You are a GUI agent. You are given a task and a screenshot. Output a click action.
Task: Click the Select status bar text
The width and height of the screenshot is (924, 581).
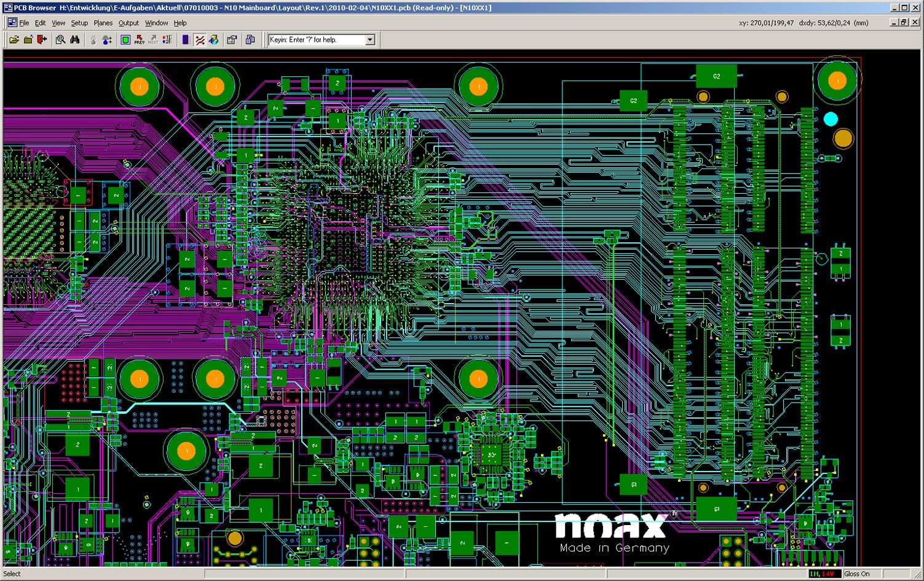[12, 574]
